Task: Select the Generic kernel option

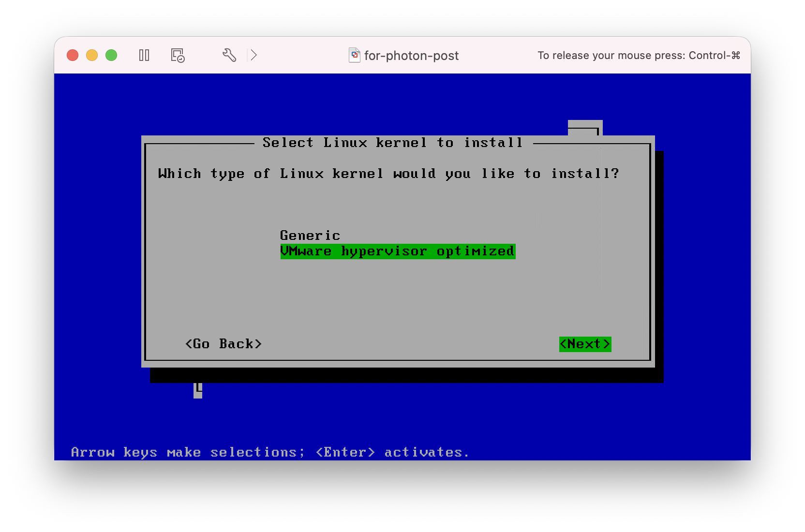Action: pos(310,236)
